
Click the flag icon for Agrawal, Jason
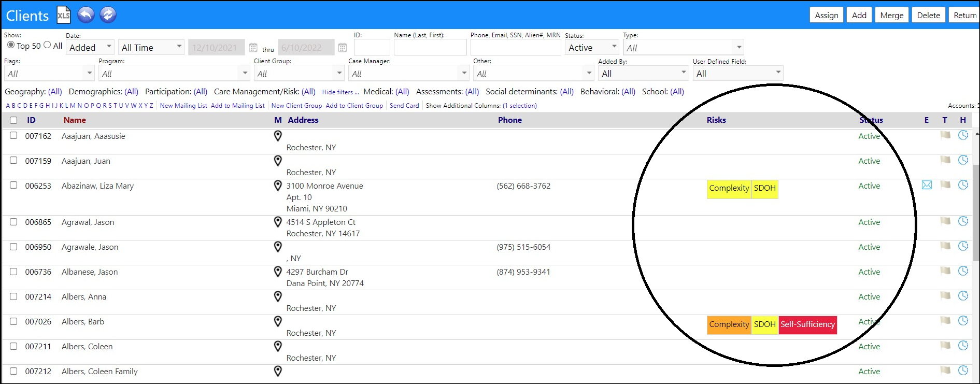pos(945,221)
